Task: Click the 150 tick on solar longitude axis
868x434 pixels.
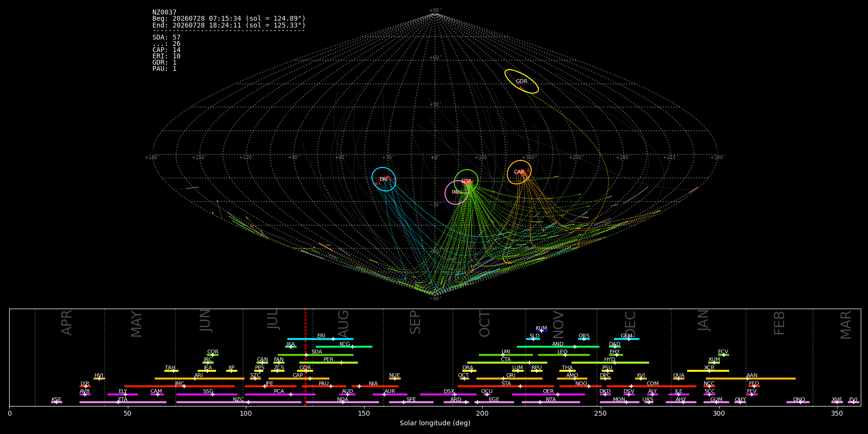Action: pyautogui.click(x=364, y=413)
